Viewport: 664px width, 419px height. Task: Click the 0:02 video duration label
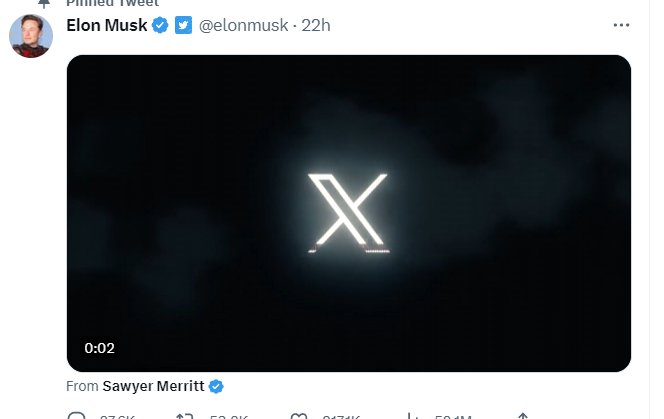pos(99,348)
